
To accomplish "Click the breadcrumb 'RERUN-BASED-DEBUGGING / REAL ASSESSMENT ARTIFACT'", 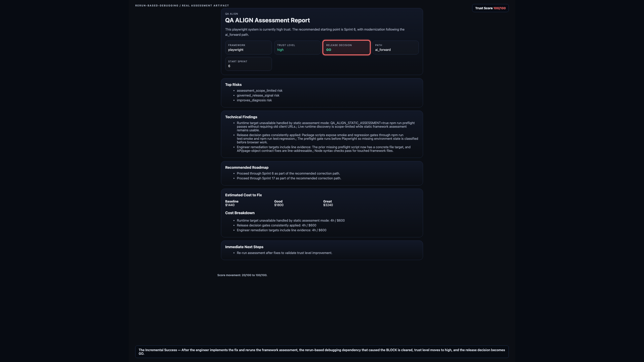I will coord(182,5).
